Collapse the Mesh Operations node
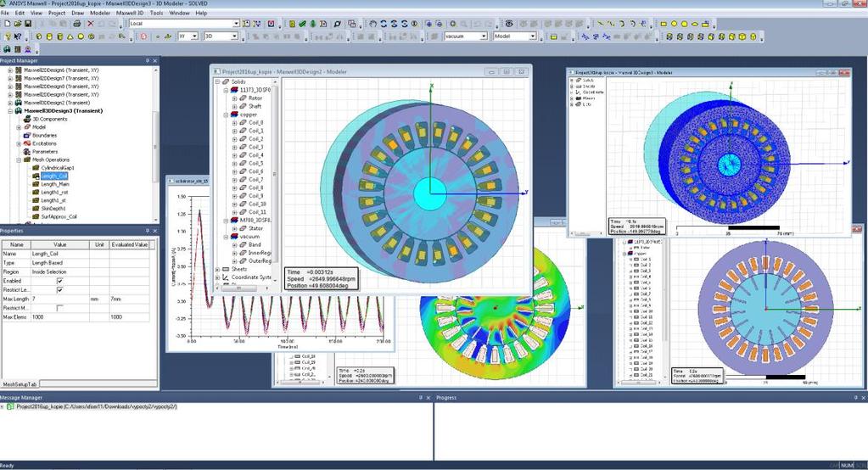Screen dimensions: 868x470 coord(19,159)
